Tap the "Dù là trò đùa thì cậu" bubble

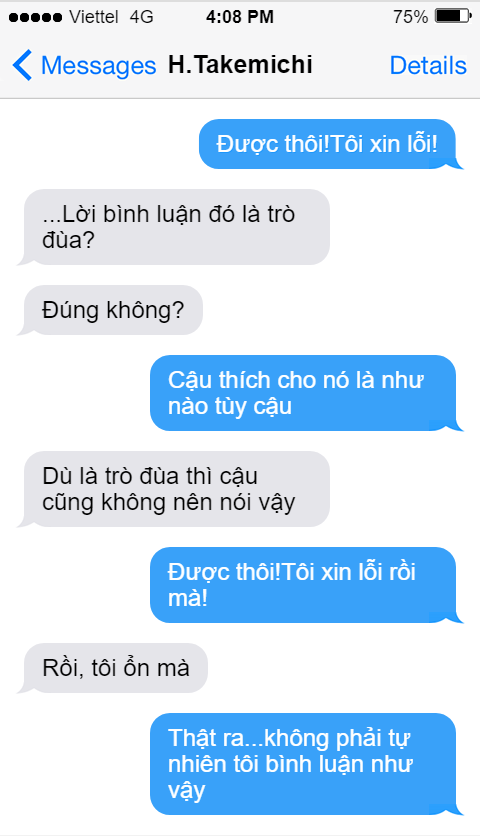tap(174, 489)
